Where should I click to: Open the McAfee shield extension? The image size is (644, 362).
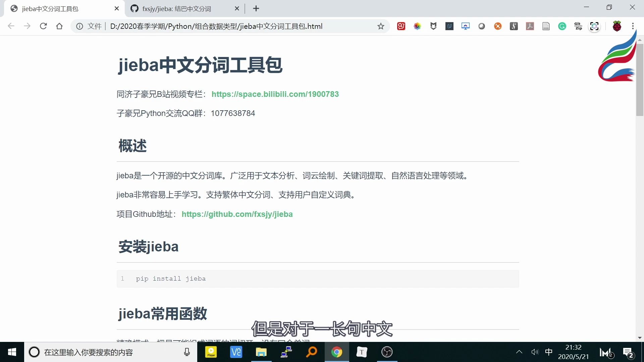tap(433, 26)
